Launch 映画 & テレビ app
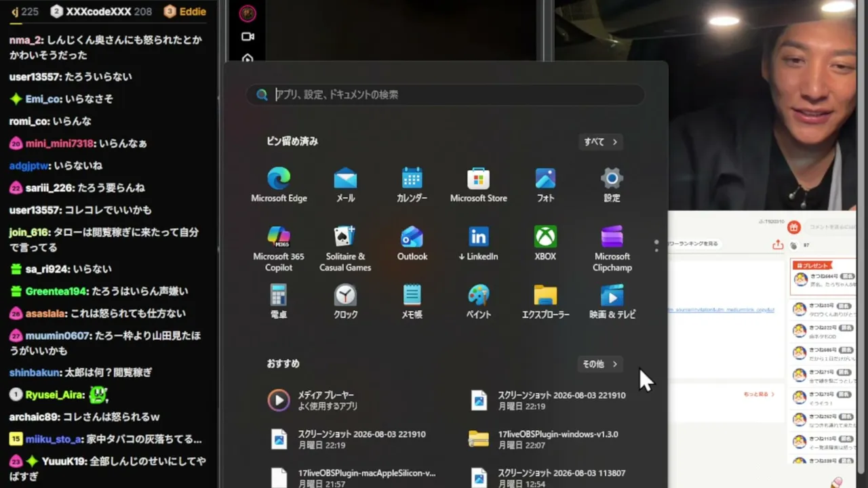The image size is (868, 488). pos(612,301)
